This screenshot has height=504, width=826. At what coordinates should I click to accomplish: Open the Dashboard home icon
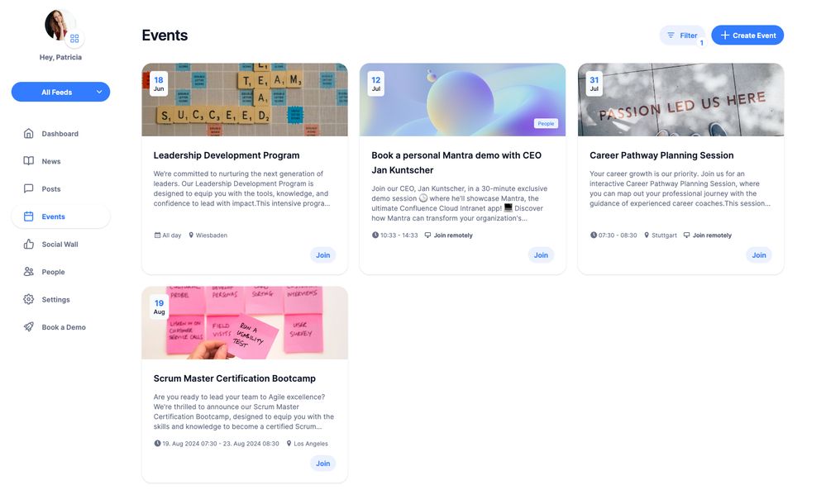[28, 133]
